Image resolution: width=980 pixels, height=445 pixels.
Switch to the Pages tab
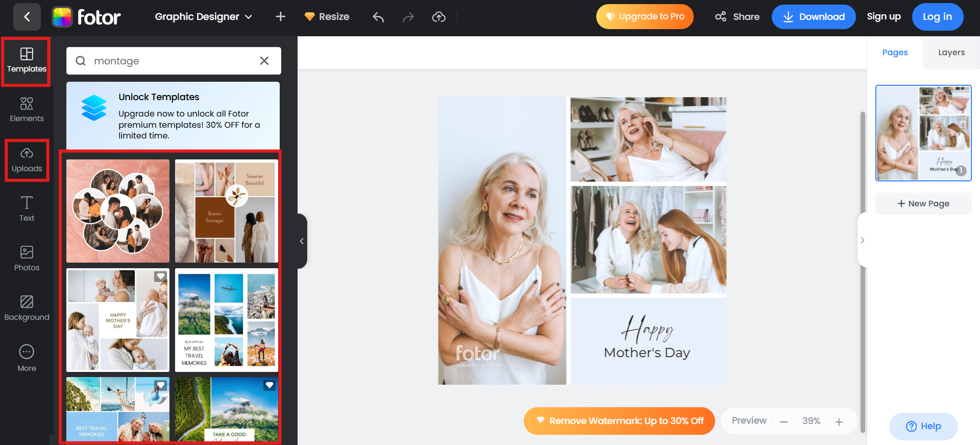click(895, 52)
